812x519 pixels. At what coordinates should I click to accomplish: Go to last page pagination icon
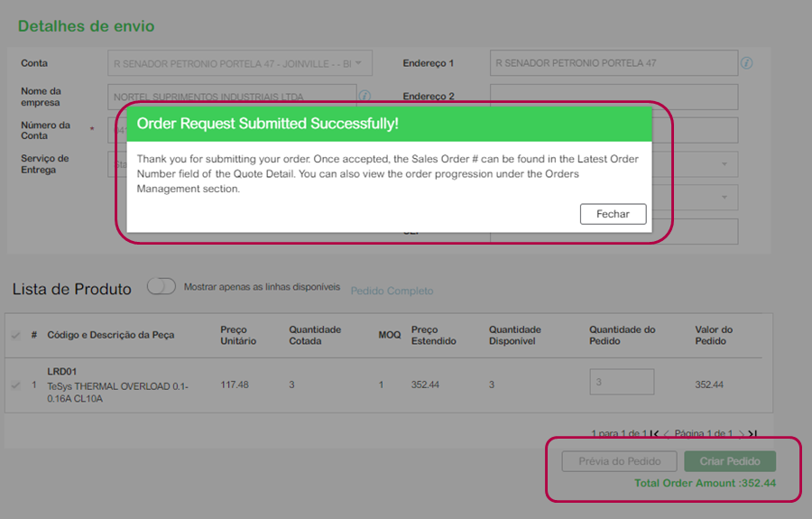[752, 433]
